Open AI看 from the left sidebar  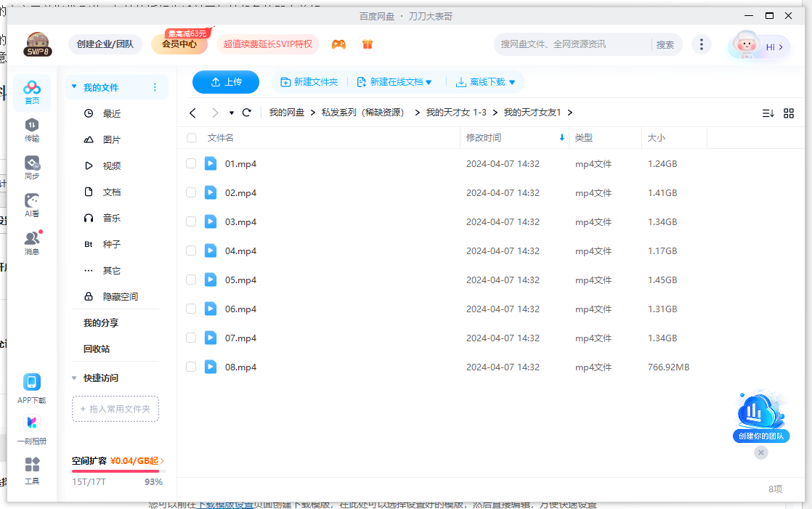click(x=31, y=203)
